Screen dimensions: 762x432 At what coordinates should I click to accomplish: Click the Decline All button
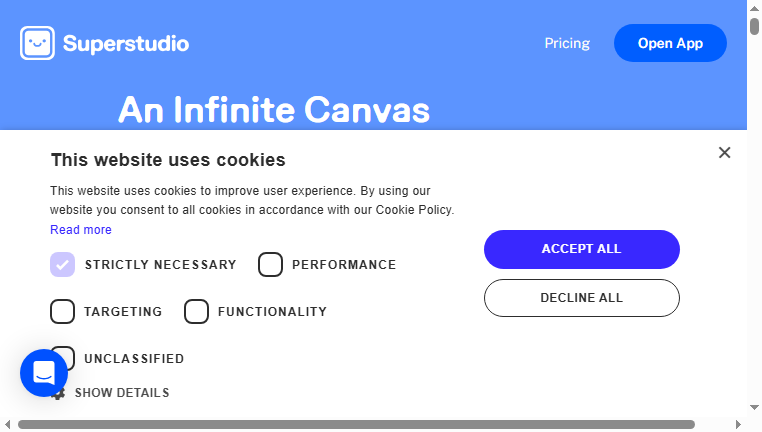point(582,298)
